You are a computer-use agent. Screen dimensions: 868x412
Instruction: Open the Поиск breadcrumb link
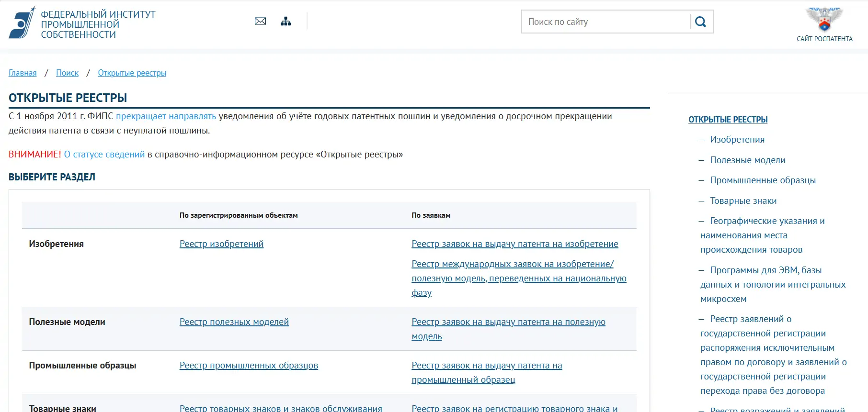67,73
